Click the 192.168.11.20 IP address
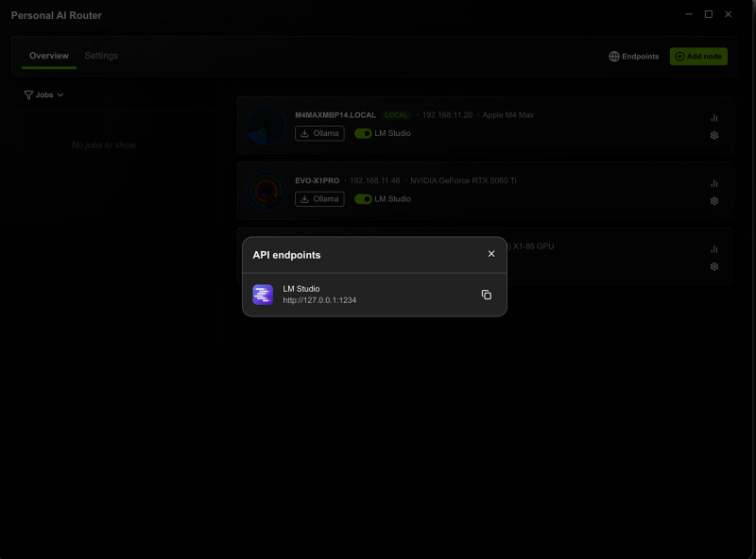This screenshot has width=756, height=559. point(447,115)
